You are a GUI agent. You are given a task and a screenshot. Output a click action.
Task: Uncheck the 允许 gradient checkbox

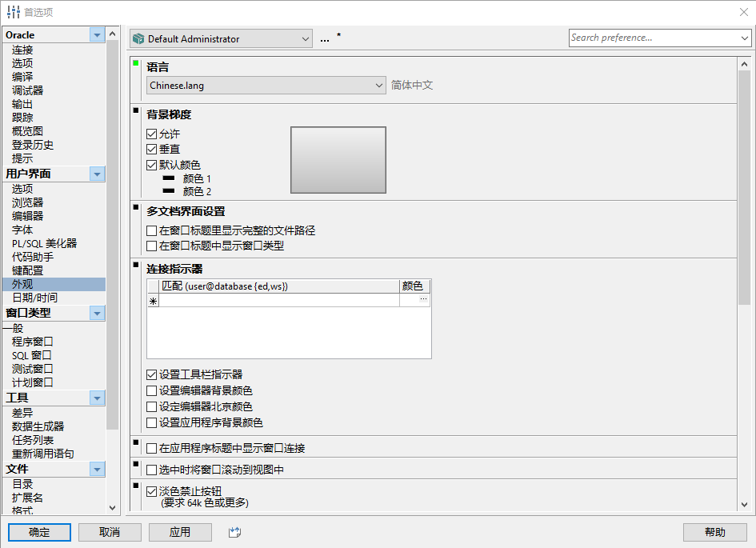152,134
